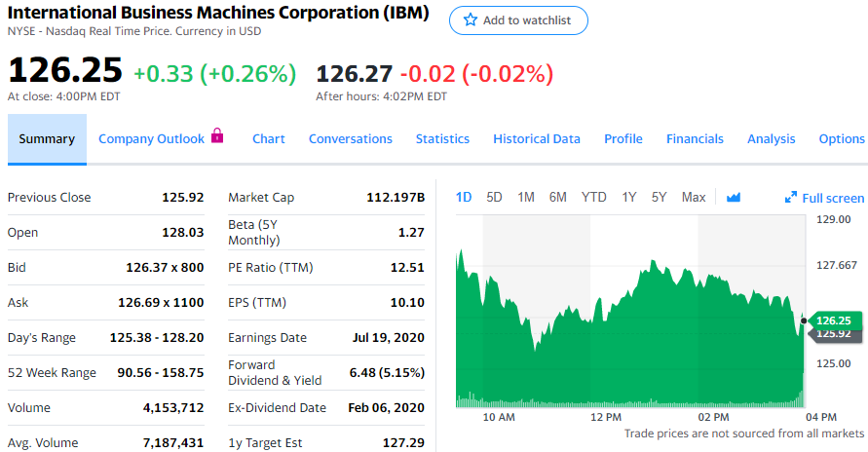Select the 1D chart range
Viewport: 868px width, 452px height.
[464, 197]
